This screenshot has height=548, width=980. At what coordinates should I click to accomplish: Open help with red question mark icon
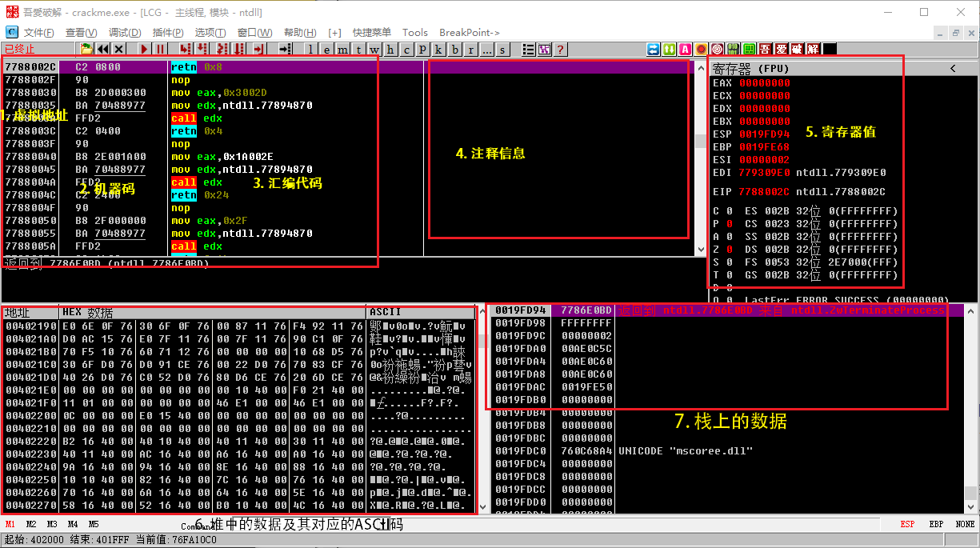click(x=560, y=50)
